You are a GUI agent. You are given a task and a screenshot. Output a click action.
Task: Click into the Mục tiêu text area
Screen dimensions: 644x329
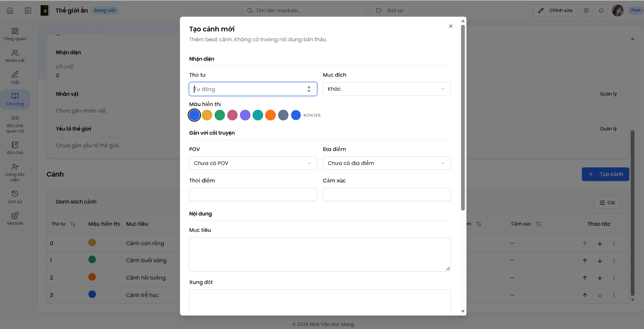tap(320, 254)
